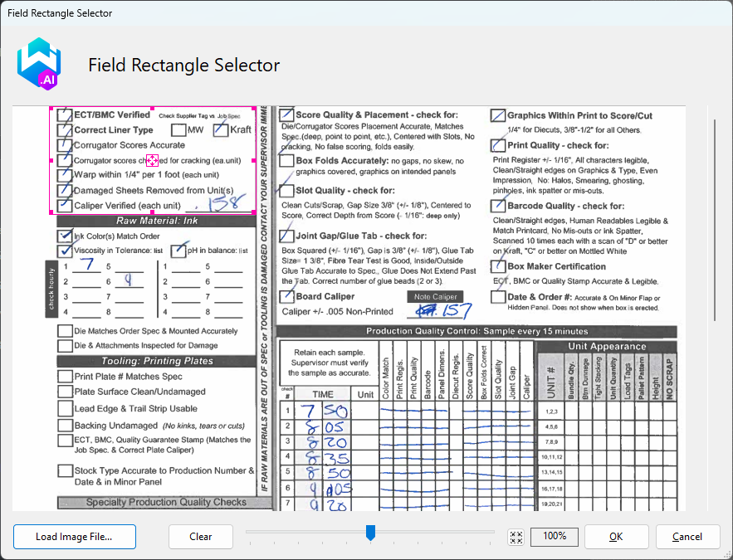Click the vertical 'check hourly' label

pyautogui.click(x=51, y=289)
